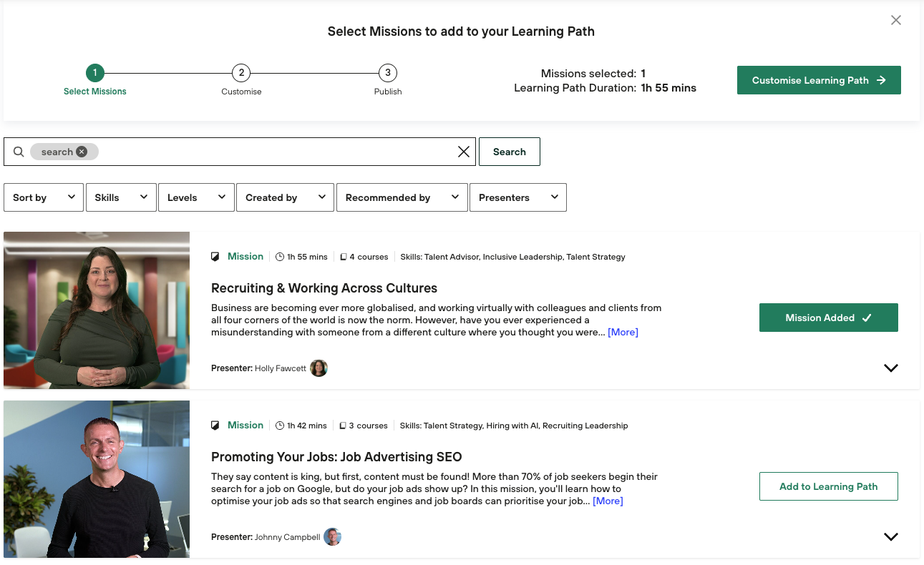Toggle the Mission Added button off
Screen dimensions: 924x565
click(x=828, y=318)
